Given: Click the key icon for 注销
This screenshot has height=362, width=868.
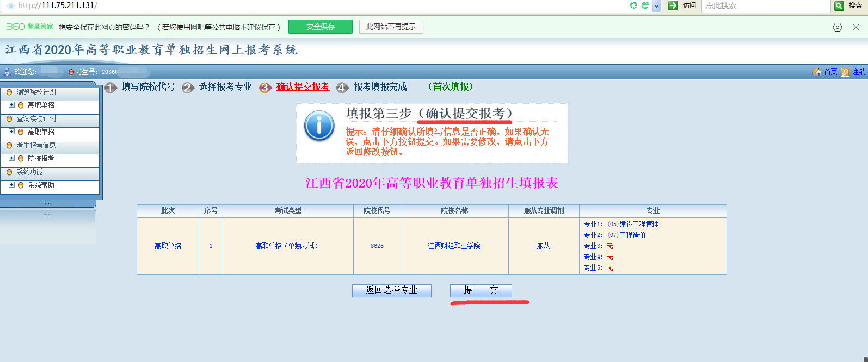Looking at the screenshot, I should pyautogui.click(x=845, y=72).
